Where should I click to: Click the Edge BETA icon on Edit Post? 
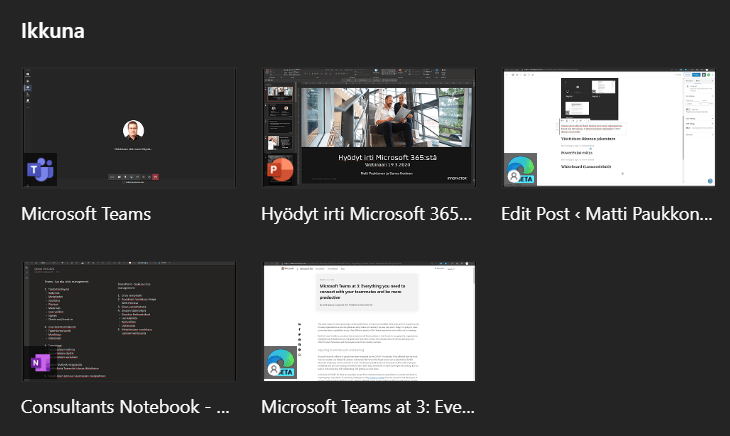click(x=522, y=170)
